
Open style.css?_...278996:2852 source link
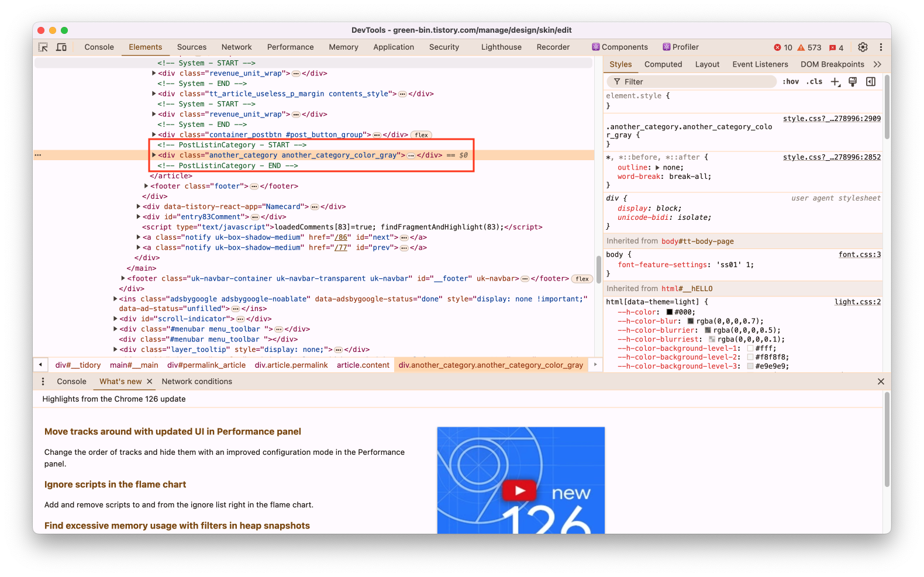(832, 157)
